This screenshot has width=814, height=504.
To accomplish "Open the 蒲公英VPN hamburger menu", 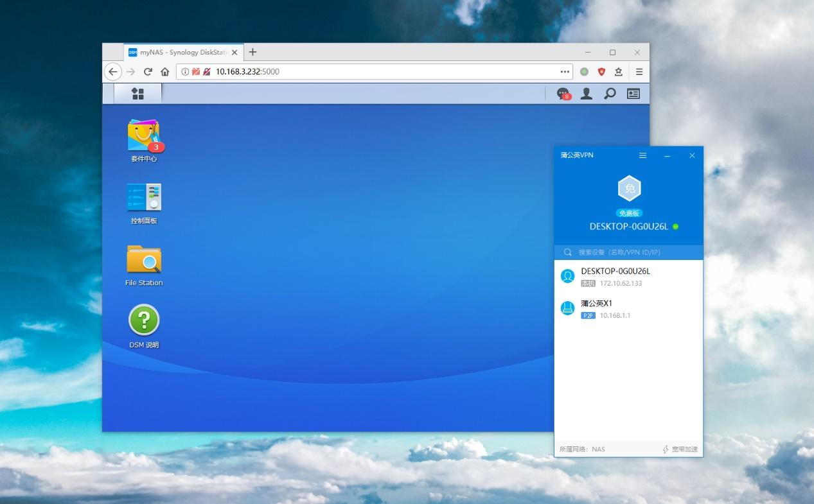I will (643, 155).
